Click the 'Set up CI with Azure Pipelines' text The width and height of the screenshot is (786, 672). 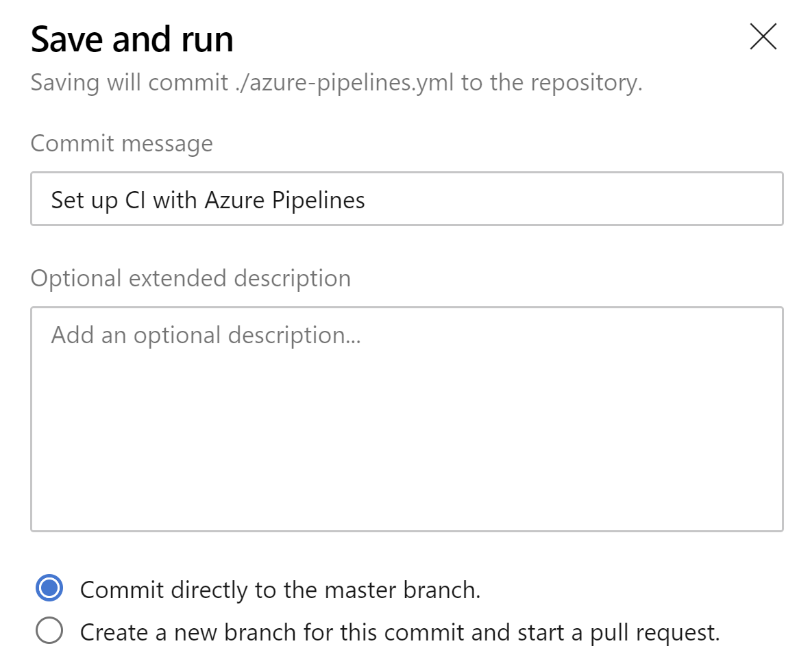pyautogui.click(x=208, y=200)
